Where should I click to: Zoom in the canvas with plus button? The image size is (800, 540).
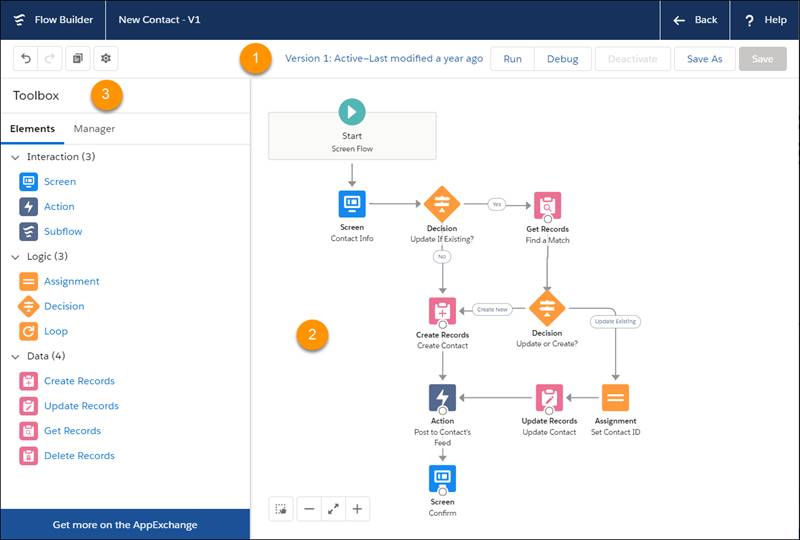point(357,509)
